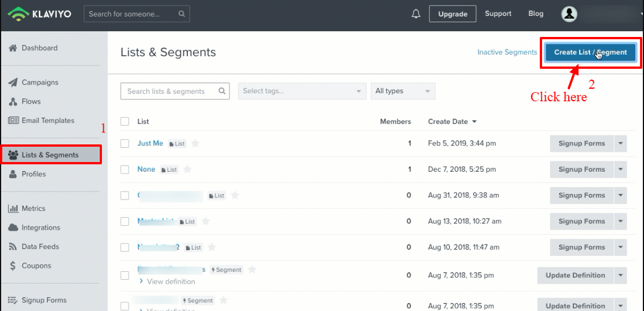Click Signup Forms button for Just Me
The image size is (644, 311).
581,144
